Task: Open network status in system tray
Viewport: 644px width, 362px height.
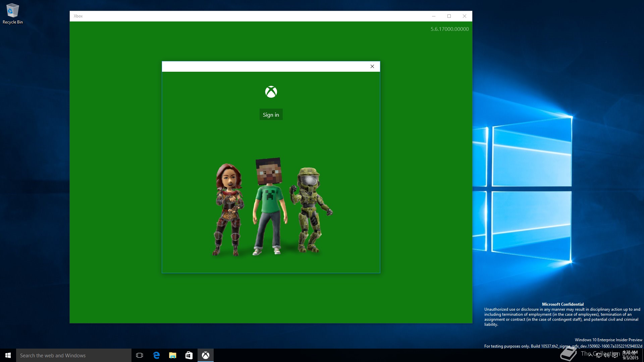Action: (599, 355)
